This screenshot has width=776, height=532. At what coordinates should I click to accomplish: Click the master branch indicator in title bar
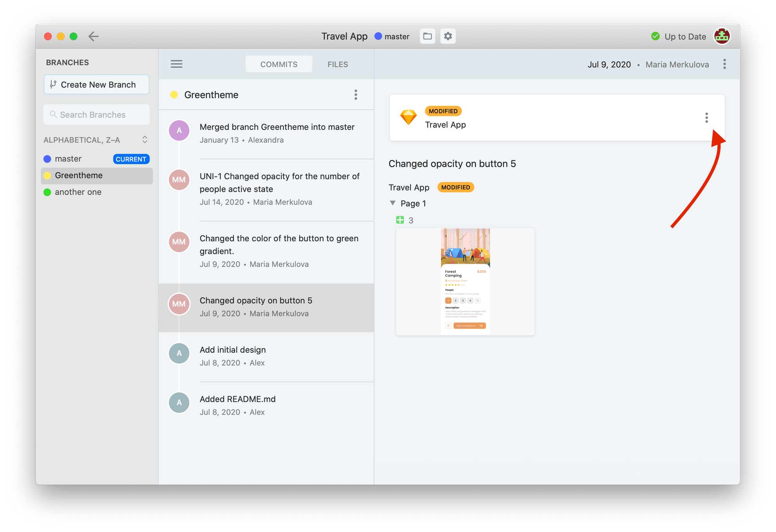[x=392, y=36]
